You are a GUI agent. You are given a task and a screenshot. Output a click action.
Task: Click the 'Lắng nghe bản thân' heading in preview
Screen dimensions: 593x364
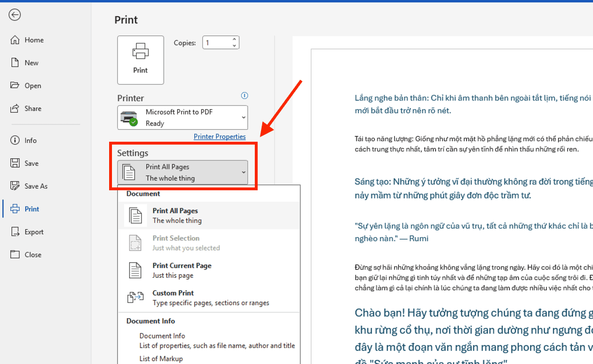(x=474, y=104)
